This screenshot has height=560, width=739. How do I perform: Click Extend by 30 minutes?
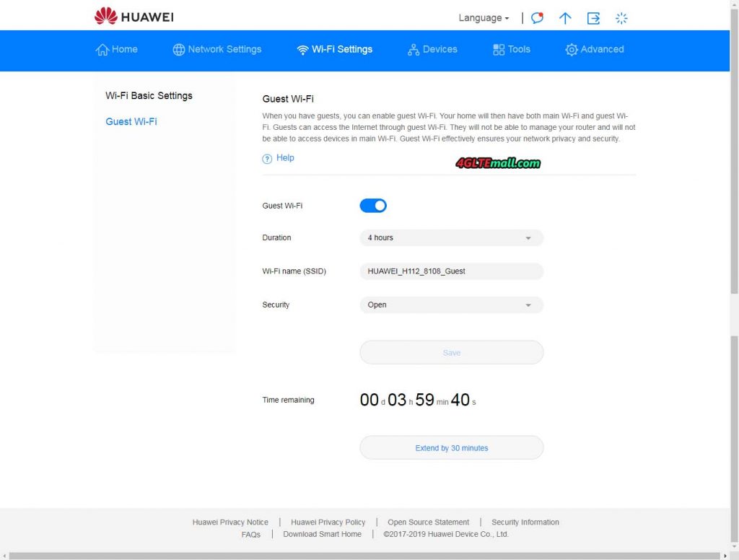coord(451,447)
